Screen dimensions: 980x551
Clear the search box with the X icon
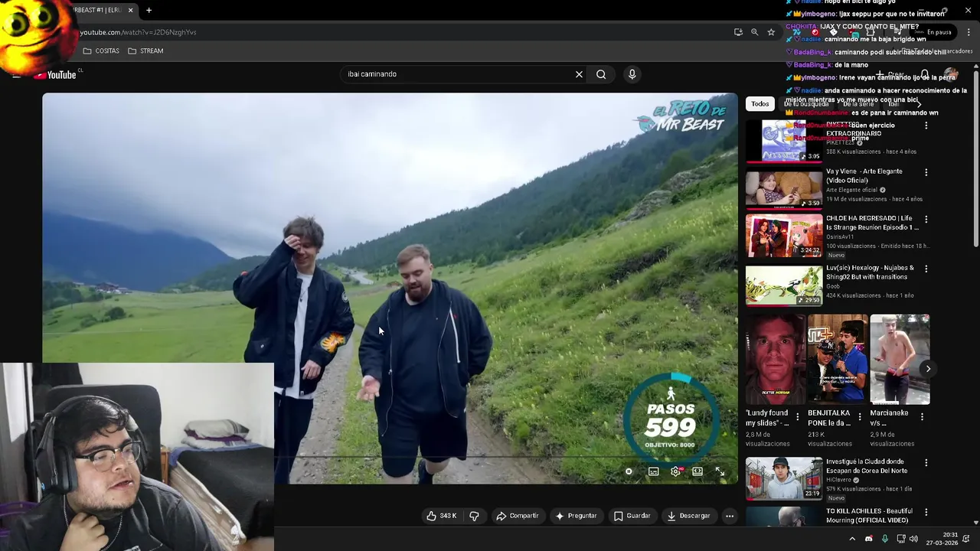(579, 74)
